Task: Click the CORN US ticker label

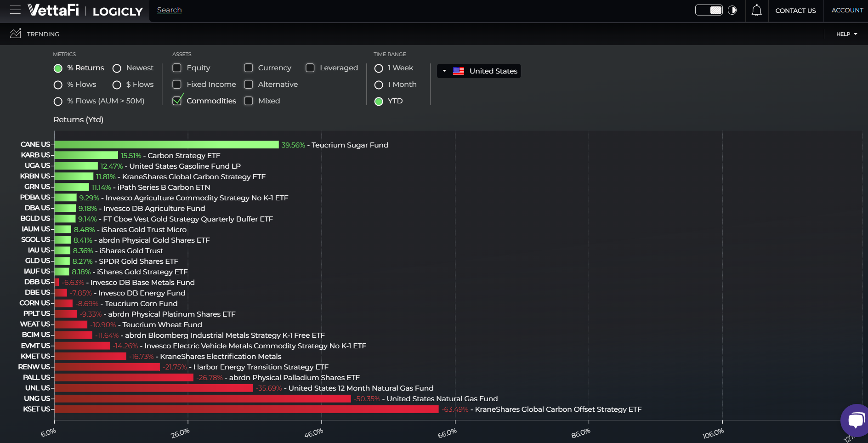Action: (x=35, y=303)
